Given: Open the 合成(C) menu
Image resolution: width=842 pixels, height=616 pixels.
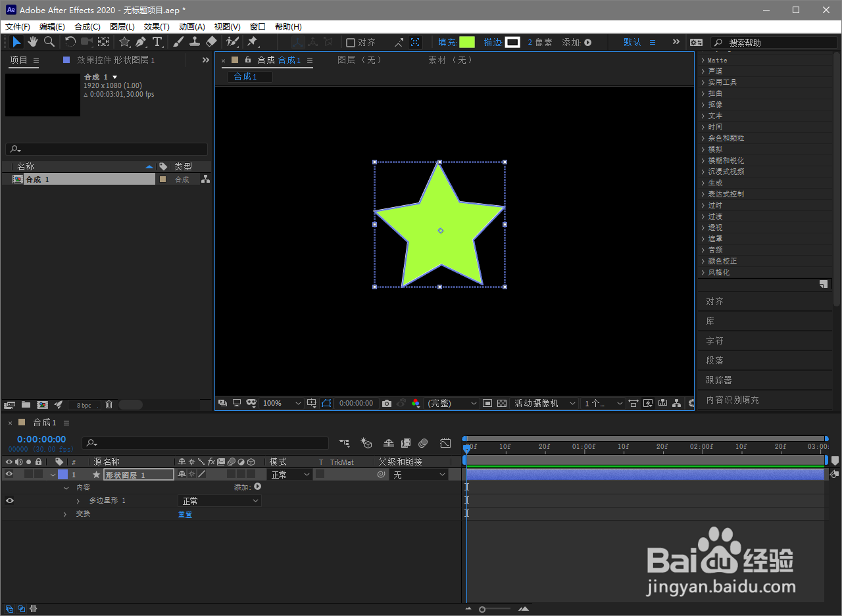Looking at the screenshot, I should (x=87, y=27).
